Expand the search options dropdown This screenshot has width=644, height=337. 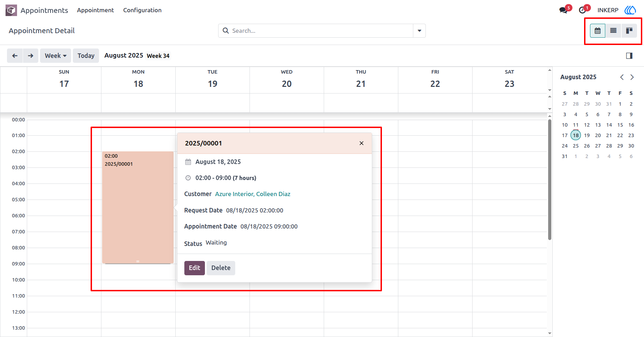419,31
